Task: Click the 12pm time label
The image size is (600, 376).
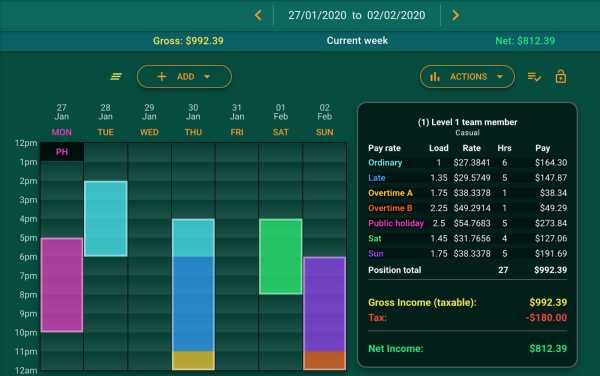Action: [26, 143]
